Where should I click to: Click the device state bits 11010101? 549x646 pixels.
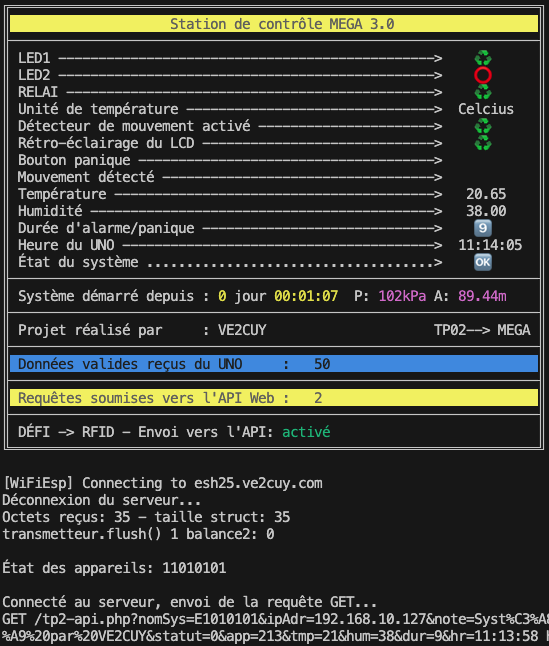(194, 569)
